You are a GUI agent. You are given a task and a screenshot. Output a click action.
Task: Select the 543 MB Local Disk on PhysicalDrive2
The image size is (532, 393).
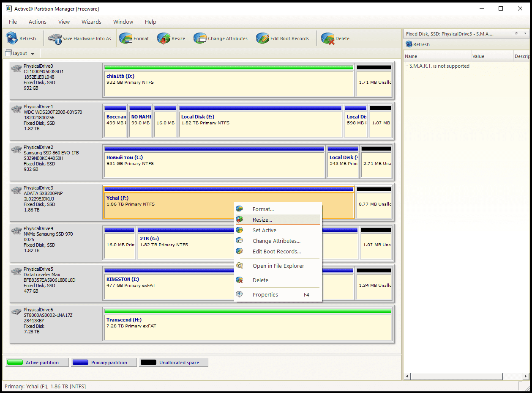pyautogui.click(x=343, y=162)
